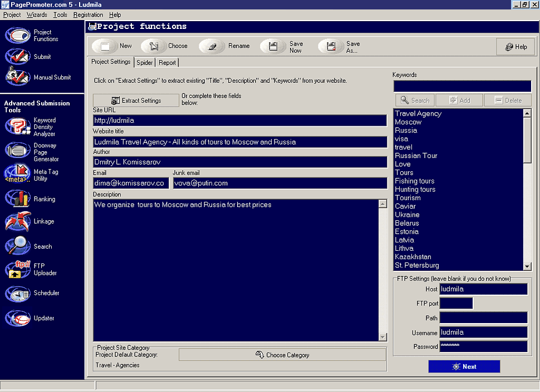Switch to the Spider tab
Screen dimensions: 540x392
click(x=145, y=63)
